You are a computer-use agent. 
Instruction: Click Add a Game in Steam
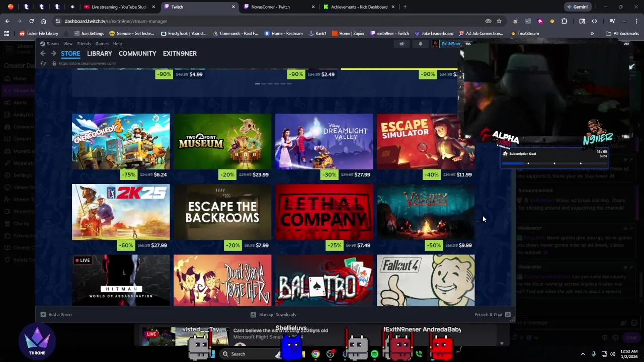(x=56, y=315)
